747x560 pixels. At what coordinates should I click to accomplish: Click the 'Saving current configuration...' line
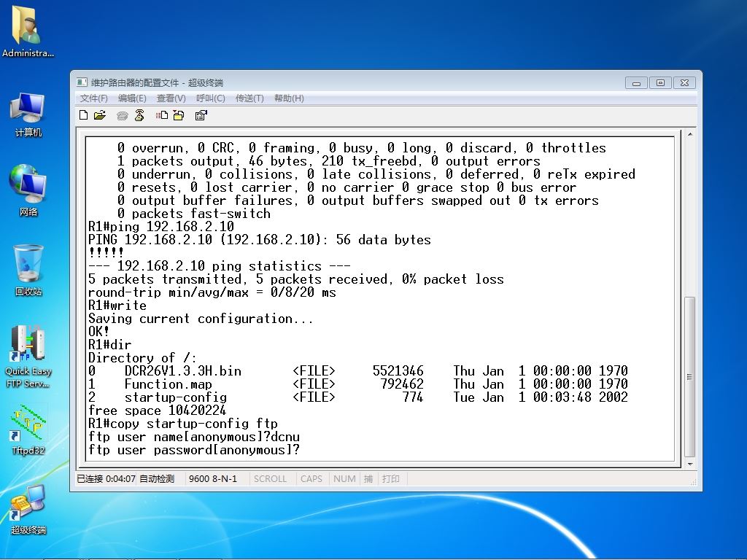(201, 319)
